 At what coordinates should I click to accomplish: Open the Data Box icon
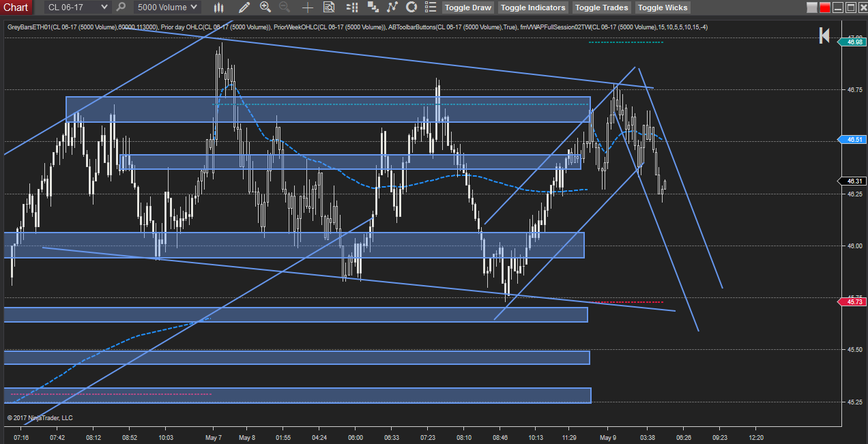pos(329,8)
